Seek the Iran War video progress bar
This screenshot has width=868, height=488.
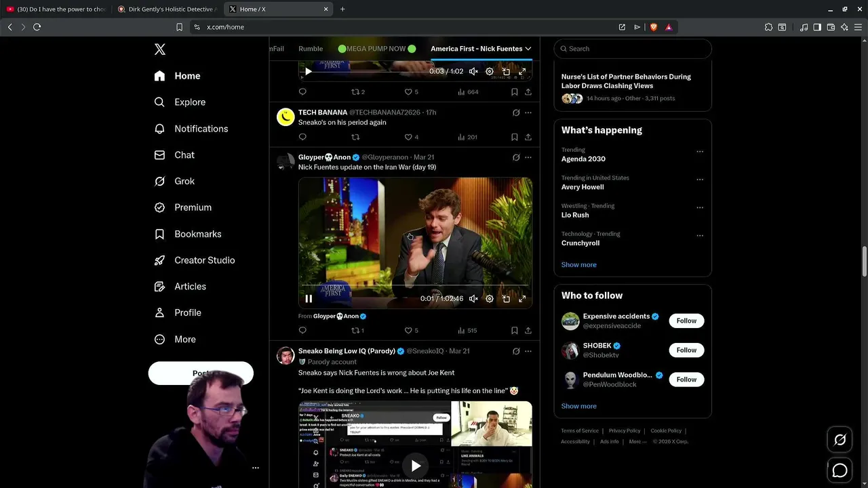[415, 285]
